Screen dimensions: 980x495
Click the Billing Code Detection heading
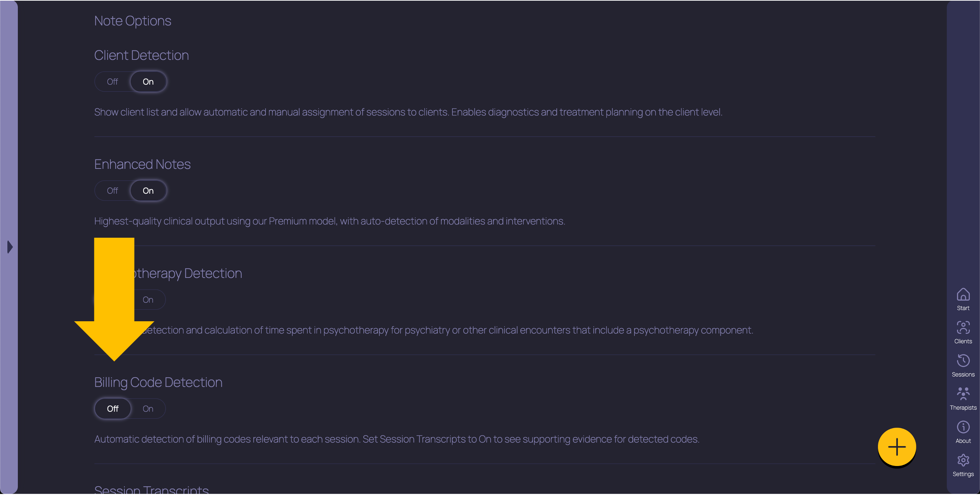(158, 382)
